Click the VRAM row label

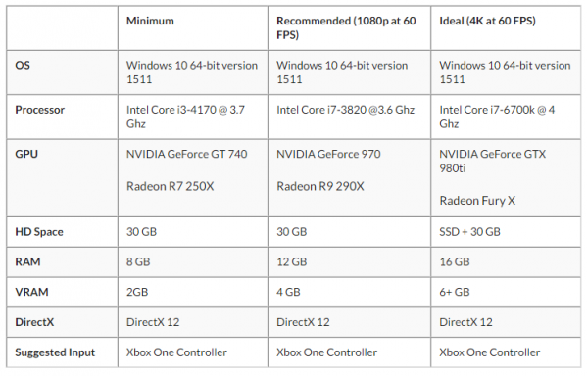(31, 292)
